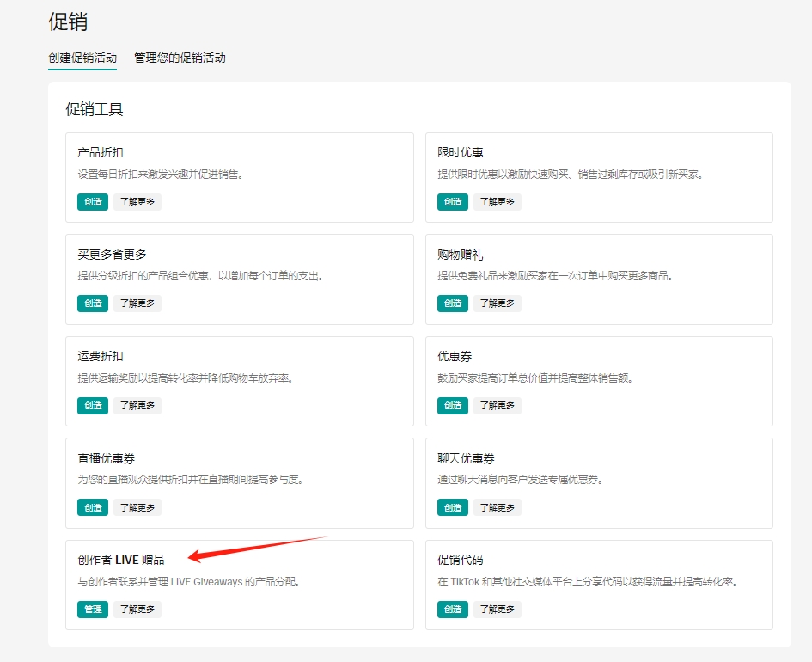Click 创造 under 优惠券
Image resolution: width=812 pixels, height=662 pixels.
452,405
